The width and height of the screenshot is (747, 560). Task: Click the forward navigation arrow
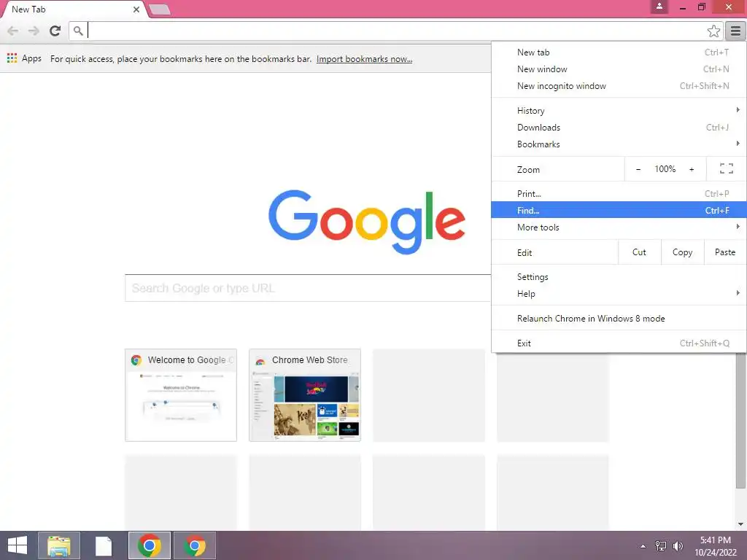[x=34, y=31]
